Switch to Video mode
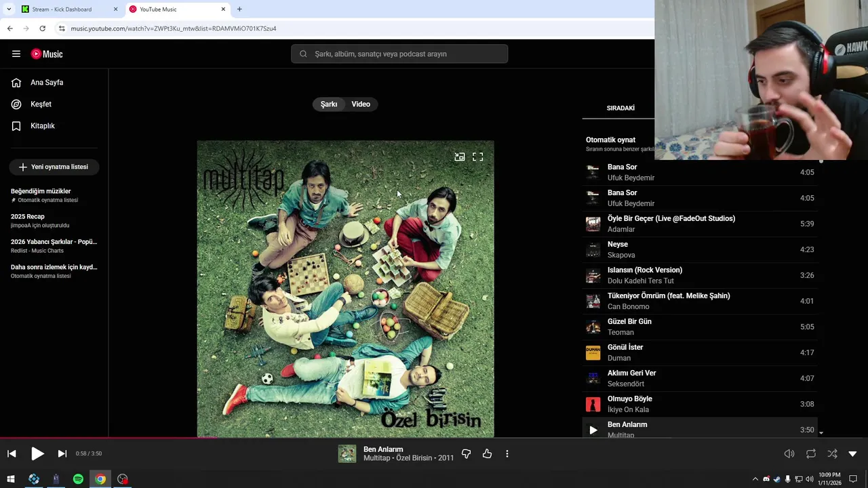The image size is (868, 488). [361, 104]
